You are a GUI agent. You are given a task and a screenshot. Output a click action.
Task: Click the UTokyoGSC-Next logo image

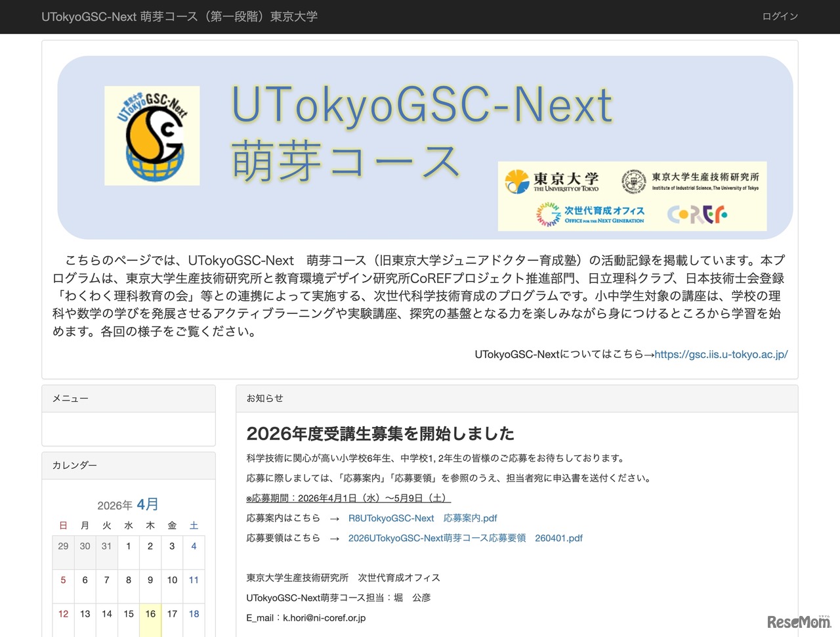152,136
